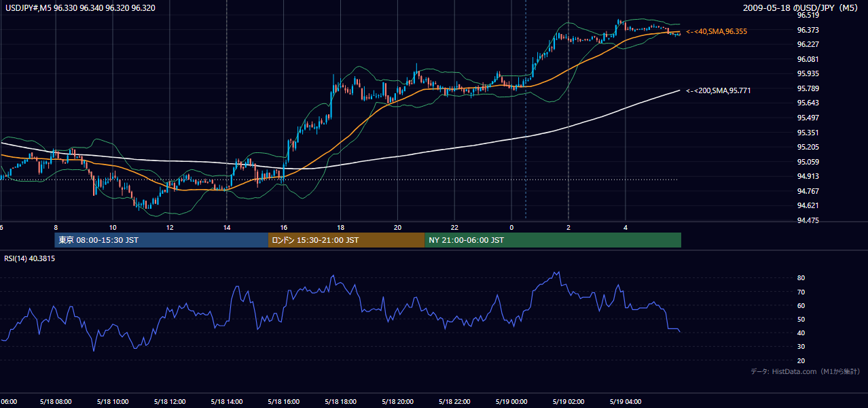Select the NY 21:00-06:00 JST session bar
Screen dimensions: 868x408
(x=553, y=240)
